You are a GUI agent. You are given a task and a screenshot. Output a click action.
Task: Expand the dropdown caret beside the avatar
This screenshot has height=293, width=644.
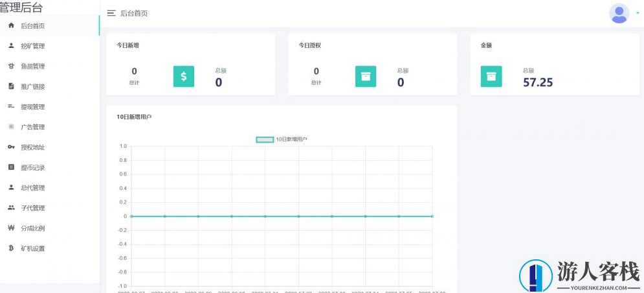click(x=638, y=13)
